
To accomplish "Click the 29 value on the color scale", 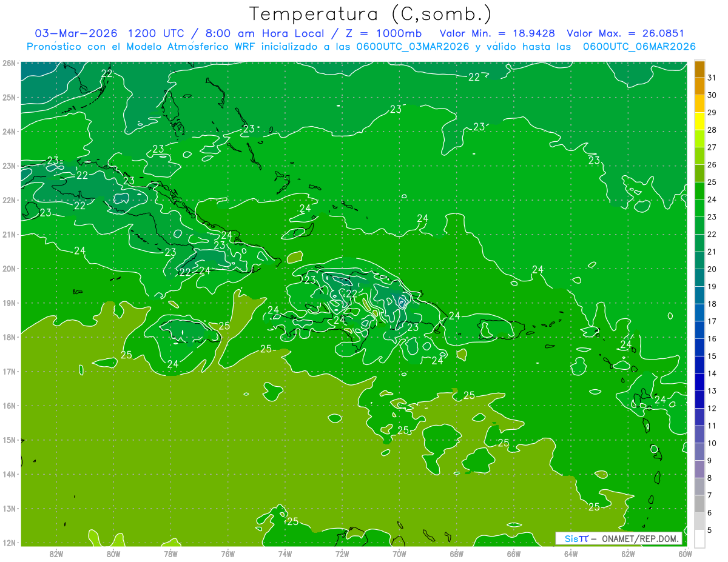I will (712, 113).
